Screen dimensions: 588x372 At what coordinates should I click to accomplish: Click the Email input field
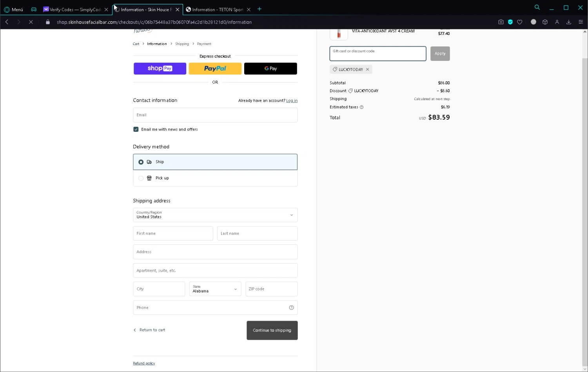215,115
